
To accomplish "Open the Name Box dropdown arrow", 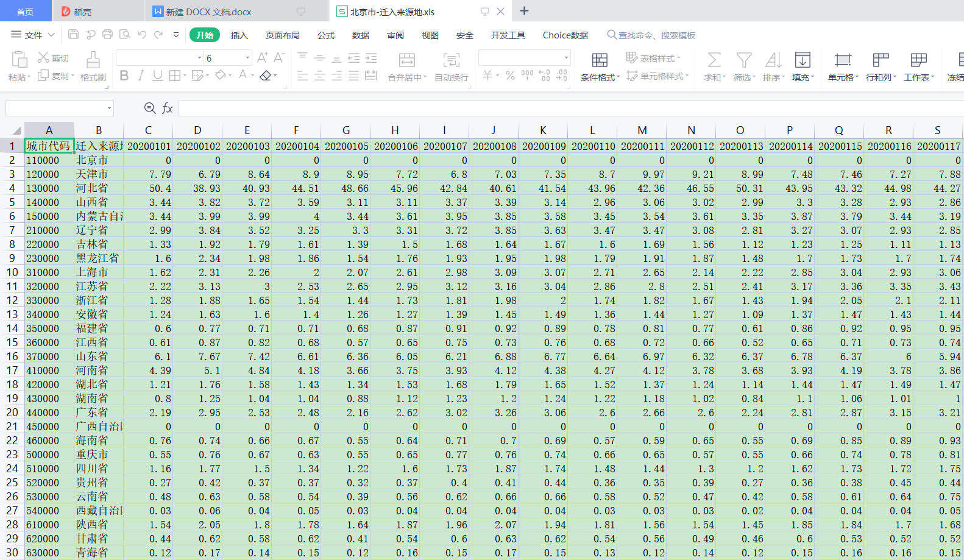I will click(x=110, y=108).
